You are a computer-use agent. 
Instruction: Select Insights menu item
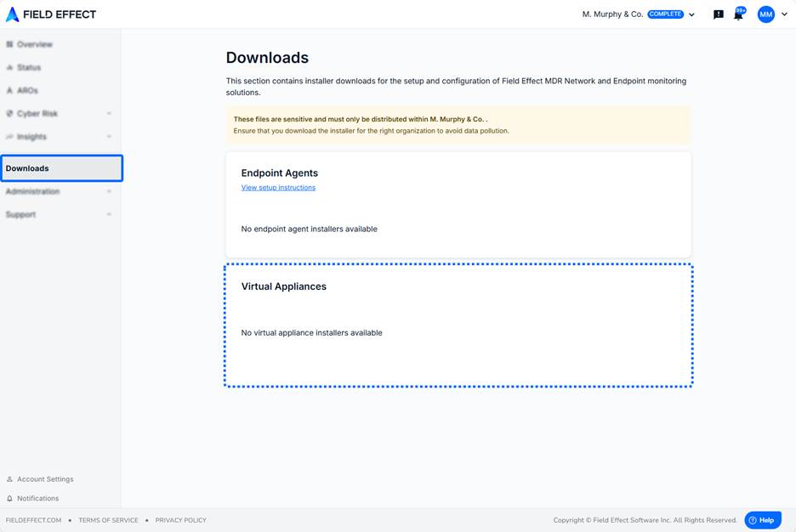tap(31, 137)
